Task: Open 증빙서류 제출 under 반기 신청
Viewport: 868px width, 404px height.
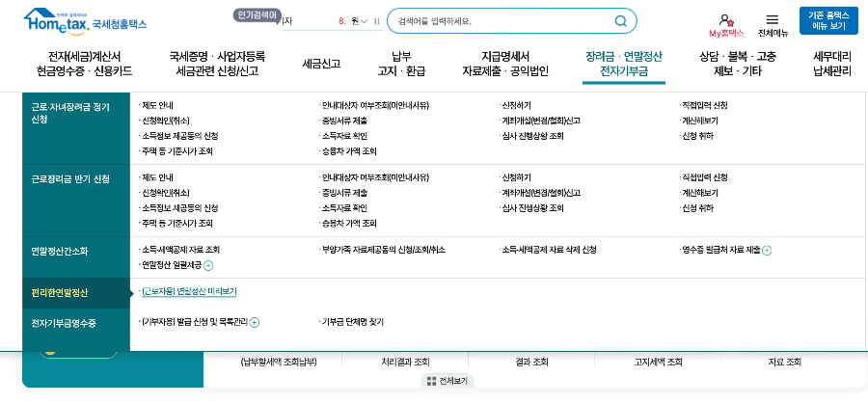Action: [x=344, y=193]
